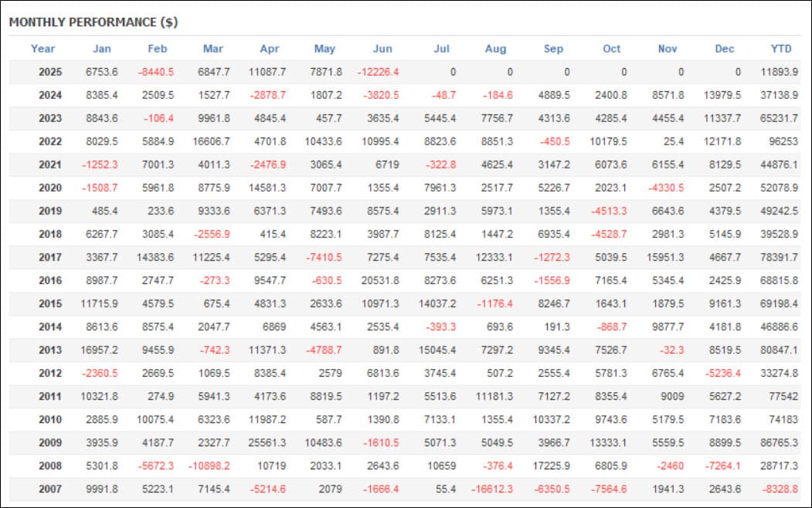Click the 15951.3 November 2017 value

[665, 257]
